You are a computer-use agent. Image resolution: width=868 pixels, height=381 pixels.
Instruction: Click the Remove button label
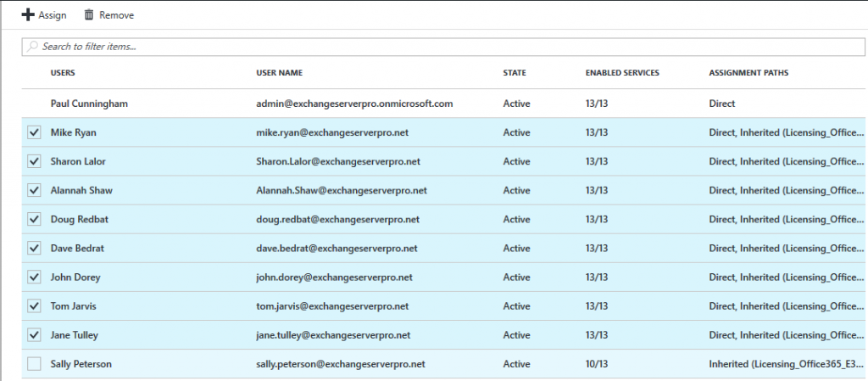pyautogui.click(x=117, y=15)
